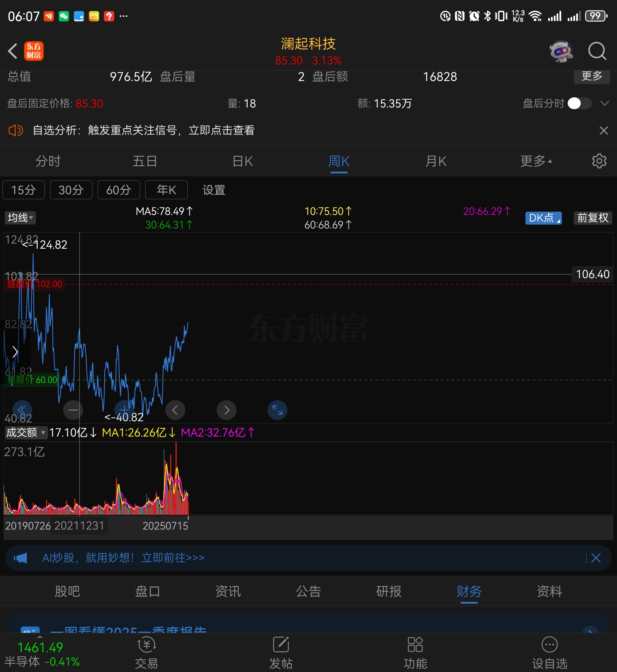The image size is (617, 672).
Task: Open the DK点 dropdown
Action: pyautogui.click(x=543, y=218)
